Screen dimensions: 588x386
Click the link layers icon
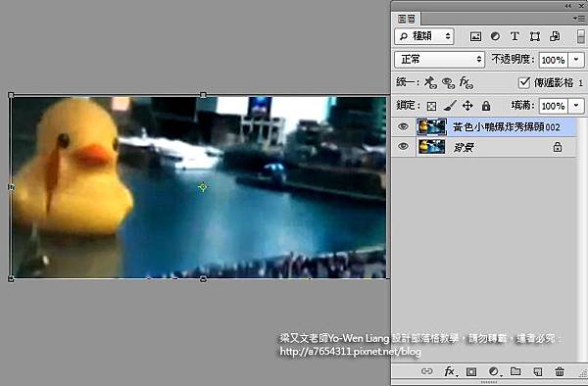[x=427, y=371]
